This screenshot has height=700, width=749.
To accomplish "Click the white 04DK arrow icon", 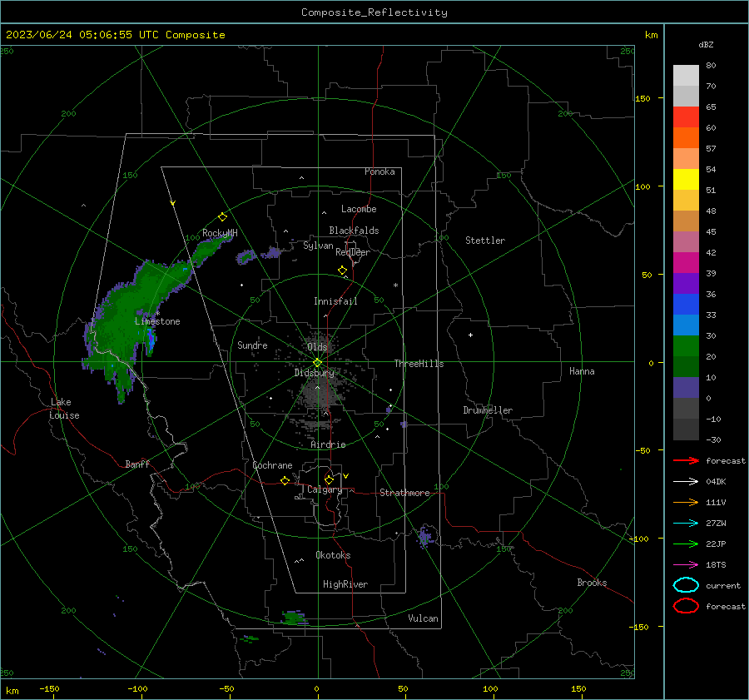I will tap(686, 481).
